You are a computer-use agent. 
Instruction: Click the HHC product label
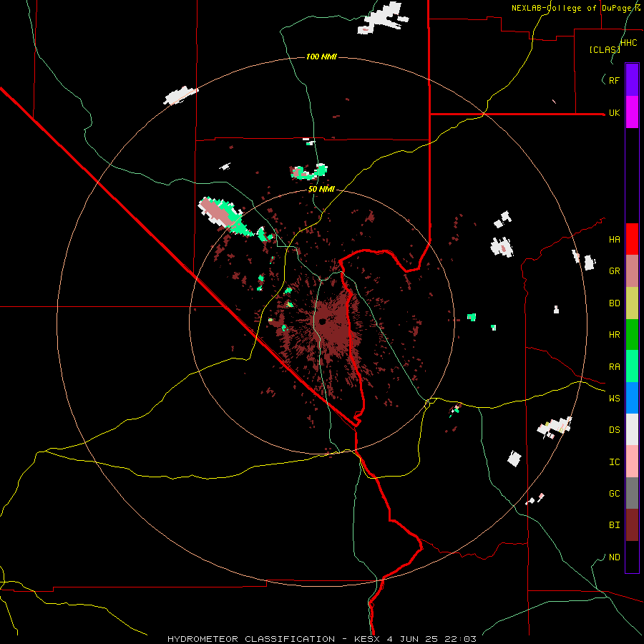[x=628, y=43]
